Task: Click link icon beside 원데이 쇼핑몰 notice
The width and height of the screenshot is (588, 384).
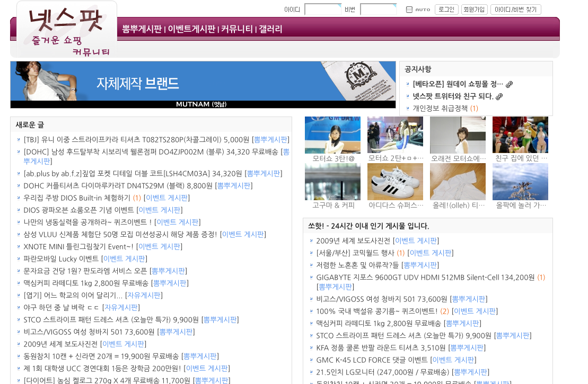Action: pos(509,84)
